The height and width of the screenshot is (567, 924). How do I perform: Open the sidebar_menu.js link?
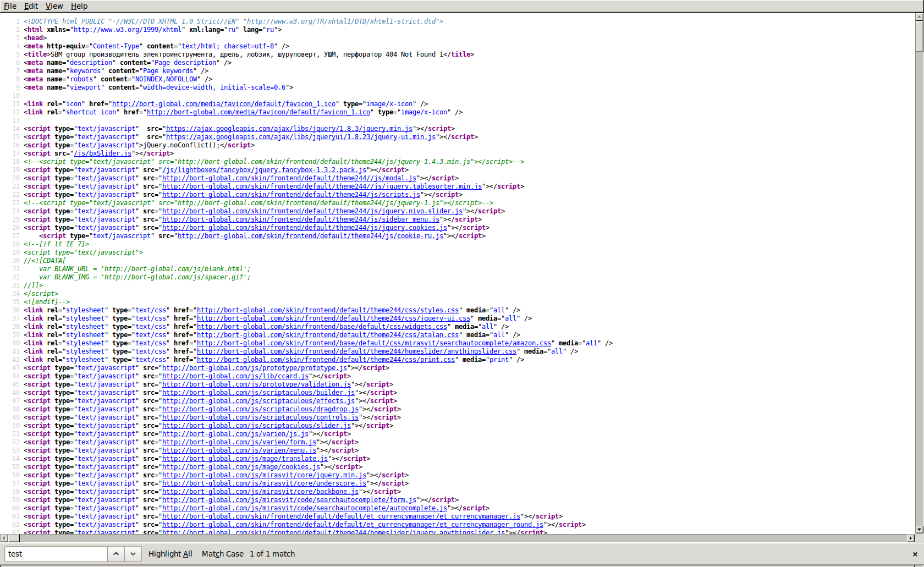pos(301,219)
